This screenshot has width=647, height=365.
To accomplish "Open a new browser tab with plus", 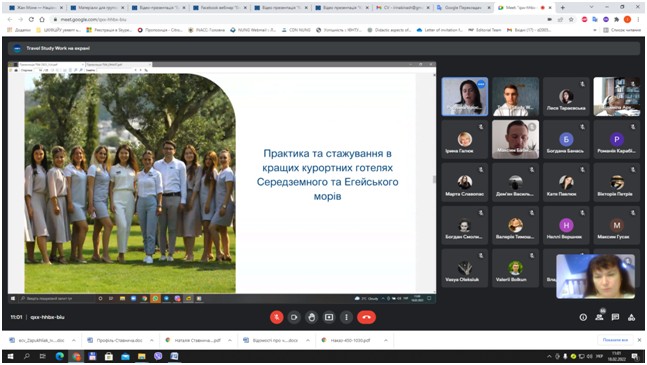I will pyautogui.click(x=562, y=7).
